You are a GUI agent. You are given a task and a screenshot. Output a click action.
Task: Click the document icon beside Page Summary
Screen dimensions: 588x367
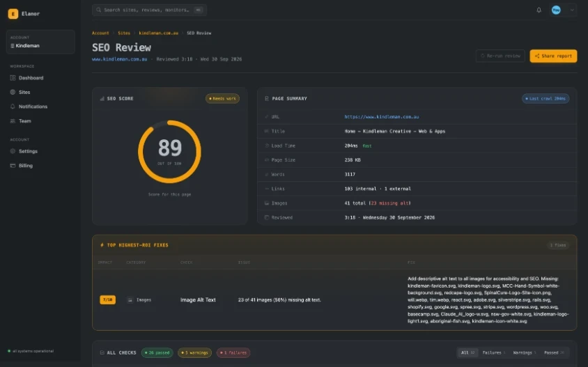click(267, 99)
